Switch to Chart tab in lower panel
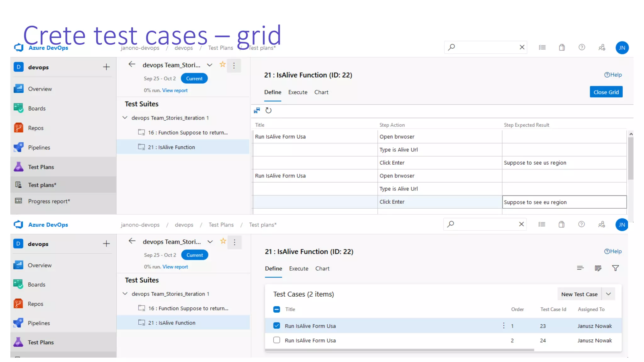Screen dimensions: 644x362 click(322, 268)
